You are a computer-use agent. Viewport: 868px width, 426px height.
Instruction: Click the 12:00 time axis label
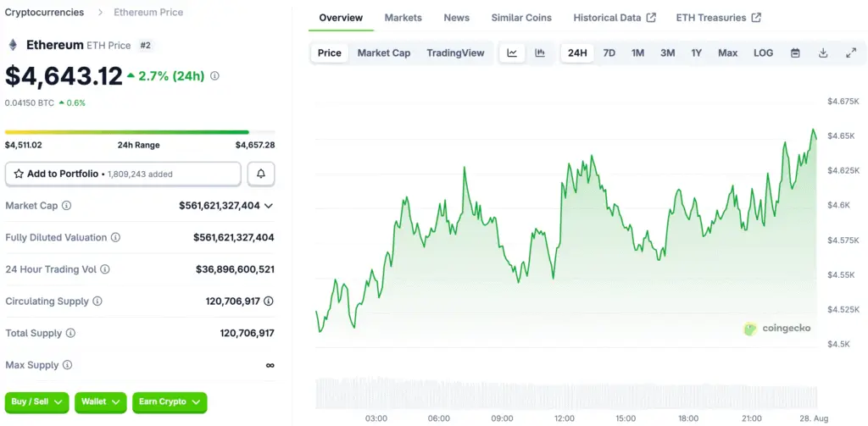click(x=564, y=419)
